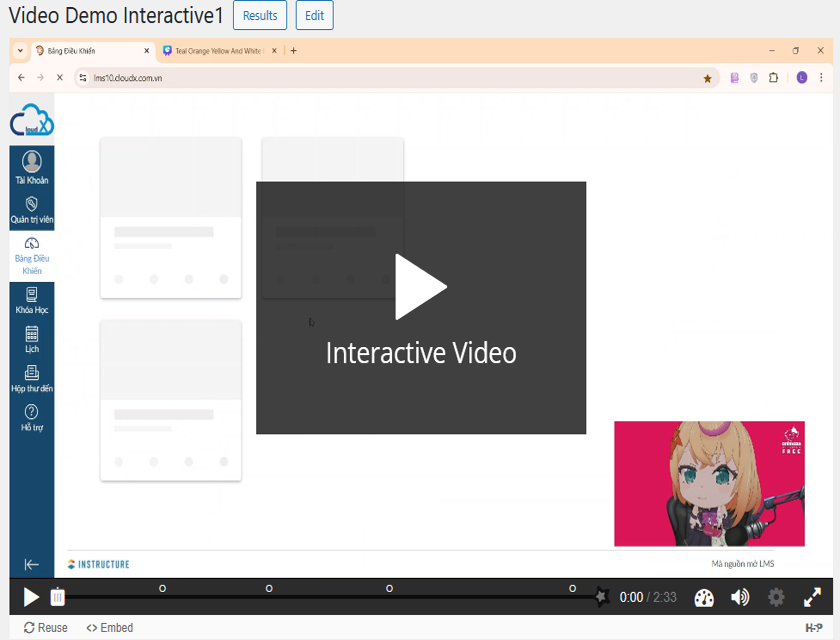Screen dimensions: 840x640
Task: Open the Results page
Action: 260,16
